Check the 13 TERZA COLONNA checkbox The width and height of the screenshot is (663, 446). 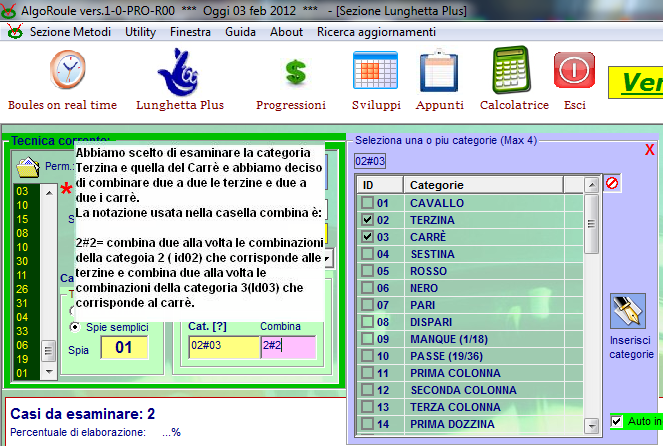click(367, 407)
